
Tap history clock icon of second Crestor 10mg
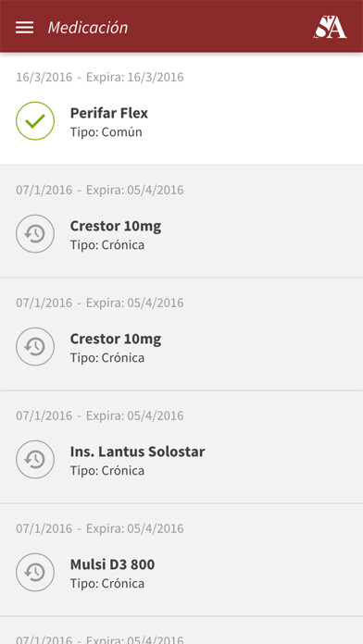(35, 347)
